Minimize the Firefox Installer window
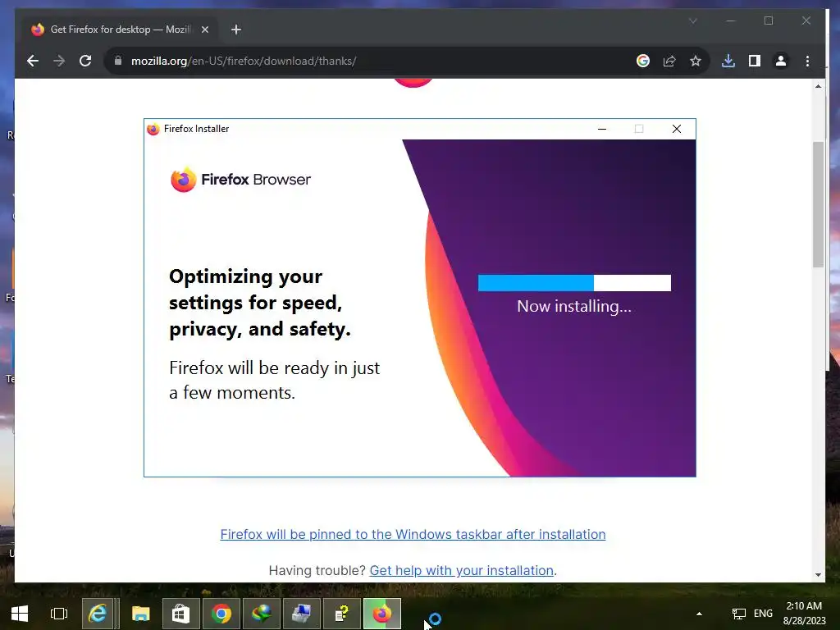Image resolution: width=840 pixels, height=630 pixels. (601, 129)
